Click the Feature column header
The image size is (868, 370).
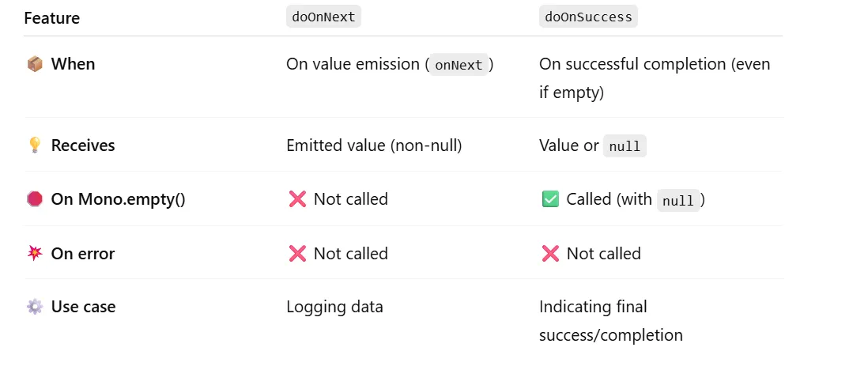[52, 18]
